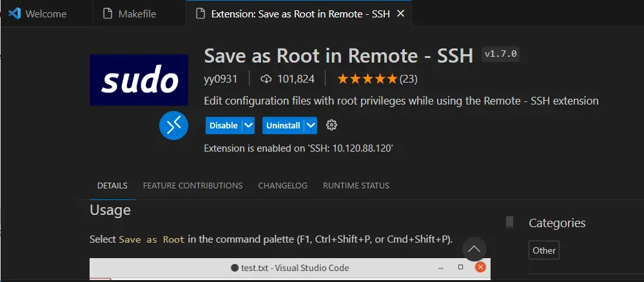644x282 pixels.
Task: Switch to the CHANGELOG tab
Action: click(282, 185)
